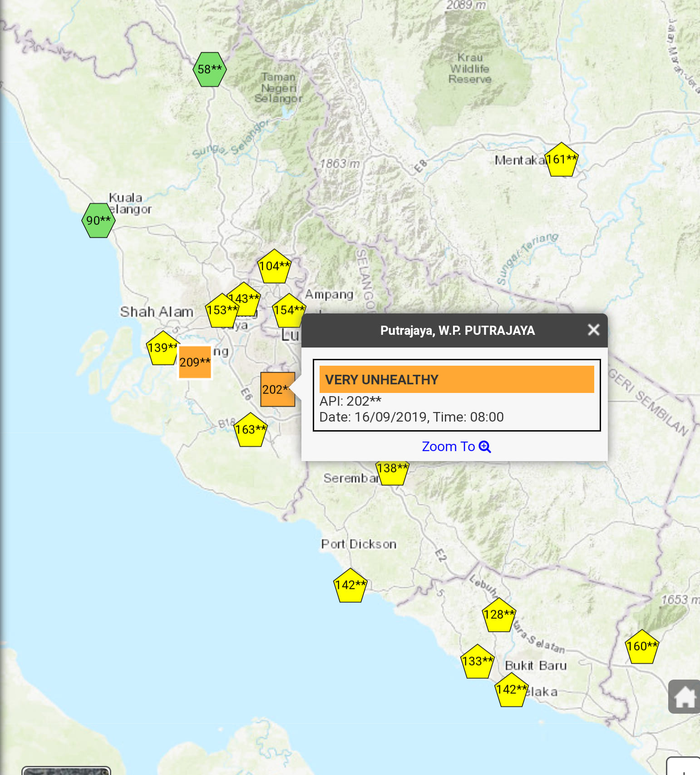700x775 pixels.
Task: Click the Shah Alam map label
Action: [x=157, y=312]
